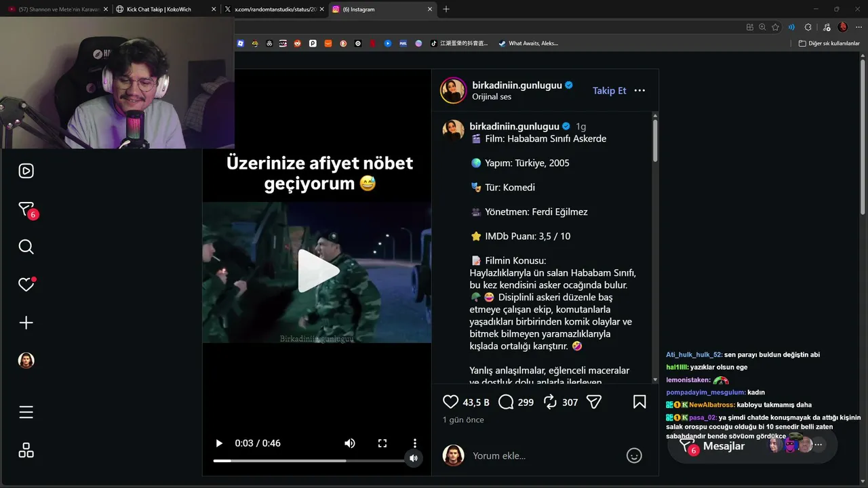
Task: Switch to the x.com/randomtanstudio tab
Action: tap(274, 9)
